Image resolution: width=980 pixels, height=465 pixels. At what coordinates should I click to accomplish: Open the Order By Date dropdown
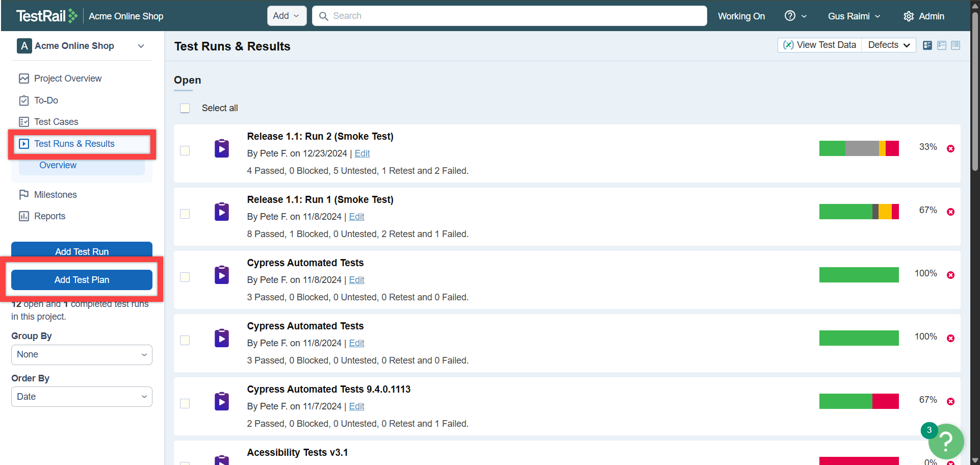coord(82,397)
